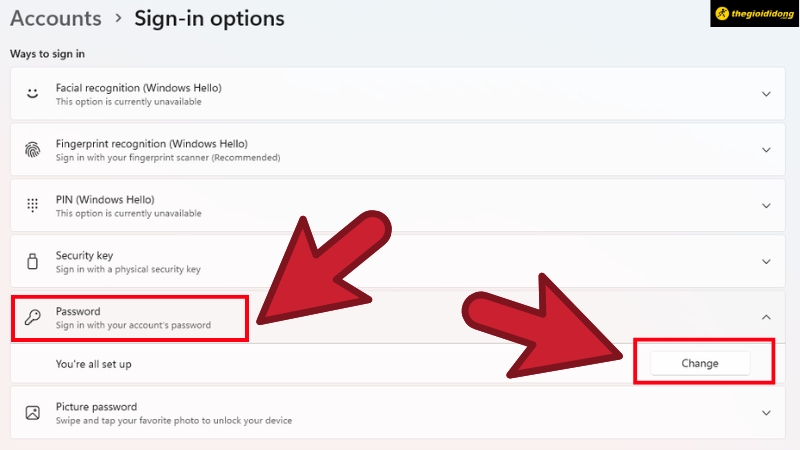Collapse the Password section chevron

[766, 317]
